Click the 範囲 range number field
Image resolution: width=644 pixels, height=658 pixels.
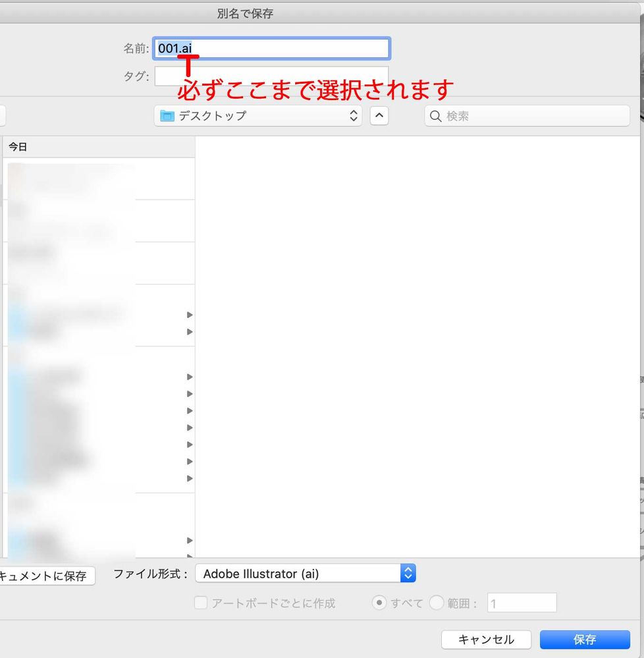522,603
